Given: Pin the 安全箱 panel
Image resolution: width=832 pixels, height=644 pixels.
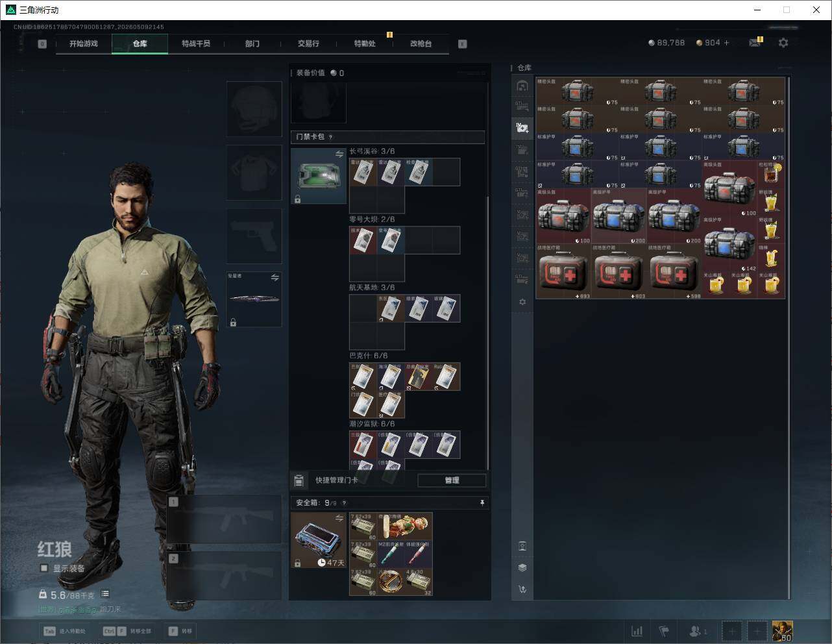Looking at the screenshot, I should tap(482, 502).
